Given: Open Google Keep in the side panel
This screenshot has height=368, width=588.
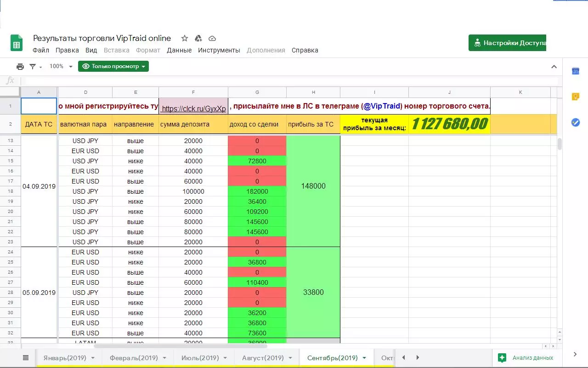Looking at the screenshot, I should point(575,97).
